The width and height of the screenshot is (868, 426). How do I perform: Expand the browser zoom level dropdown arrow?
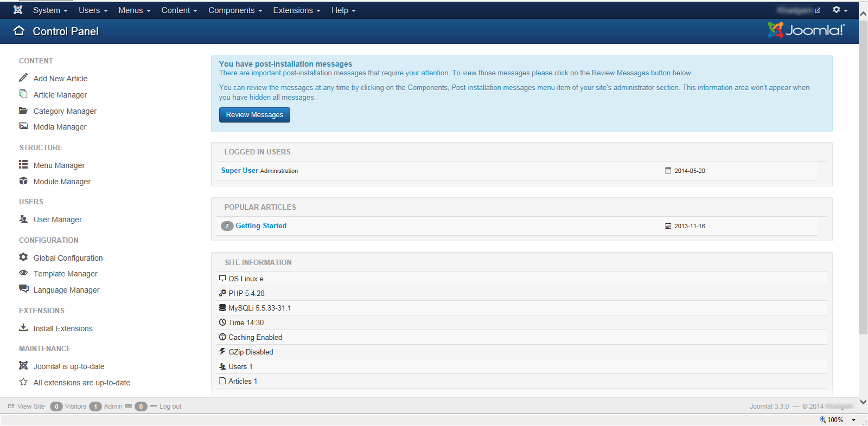click(853, 420)
